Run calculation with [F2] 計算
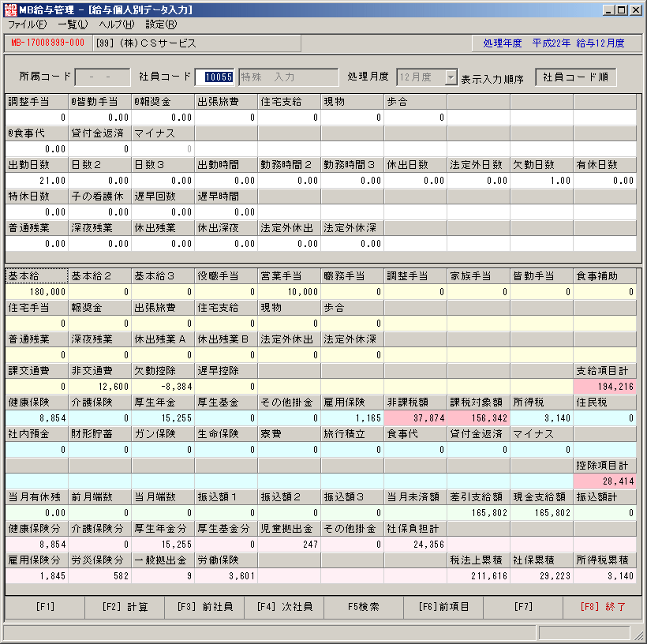The image size is (647, 644). 125,607
